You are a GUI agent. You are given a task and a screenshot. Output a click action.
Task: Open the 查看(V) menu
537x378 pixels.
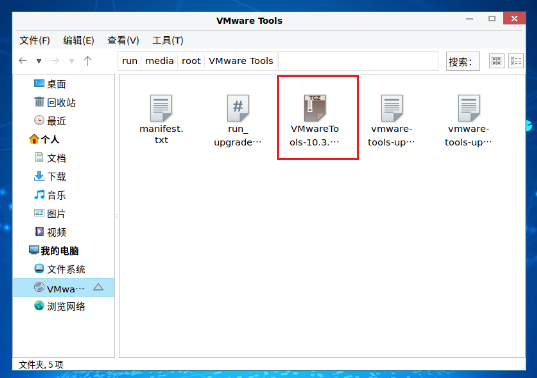pyautogui.click(x=123, y=40)
